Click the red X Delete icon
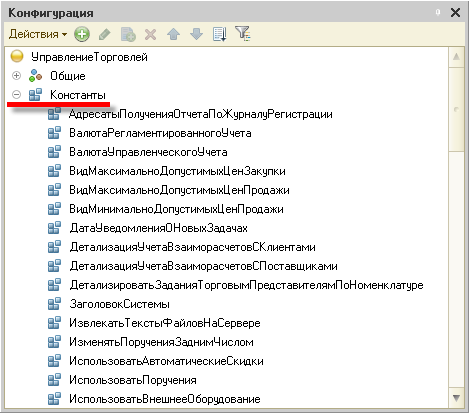 (150, 34)
